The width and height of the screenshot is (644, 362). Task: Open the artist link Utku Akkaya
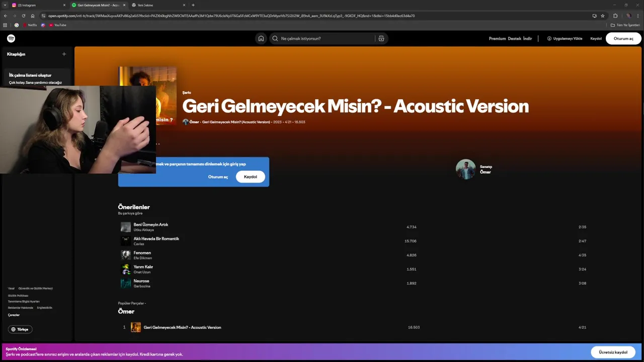[x=144, y=230]
